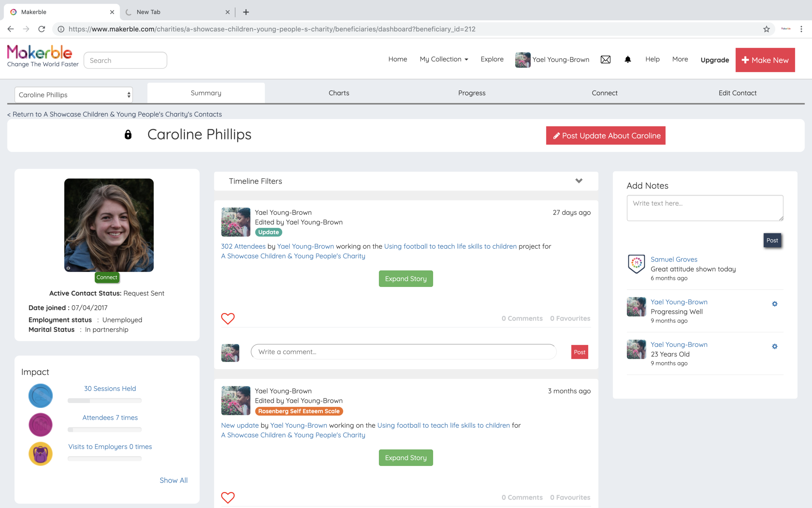Click the browser forward arrow
812x508 pixels.
coord(26,29)
